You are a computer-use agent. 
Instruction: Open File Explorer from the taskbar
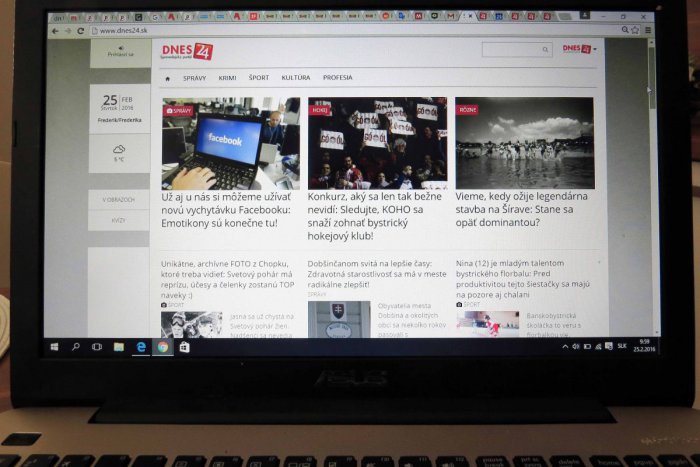[x=119, y=347]
